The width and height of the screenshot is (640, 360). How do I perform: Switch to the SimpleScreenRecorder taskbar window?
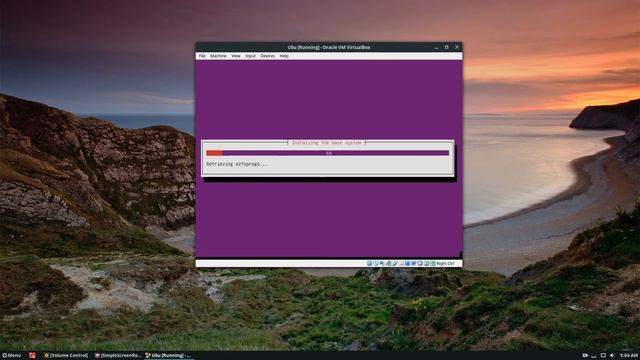click(x=118, y=356)
